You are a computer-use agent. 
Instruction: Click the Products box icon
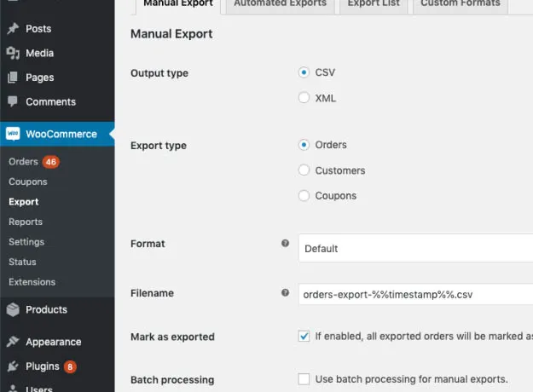click(x=13, y=309)
